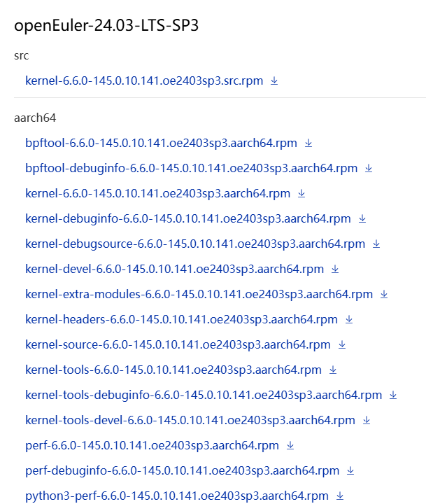Click download icon for kernel-tools-debuginfo rpm
This screenshot has height=504, width=426.
tap(393, 395)
